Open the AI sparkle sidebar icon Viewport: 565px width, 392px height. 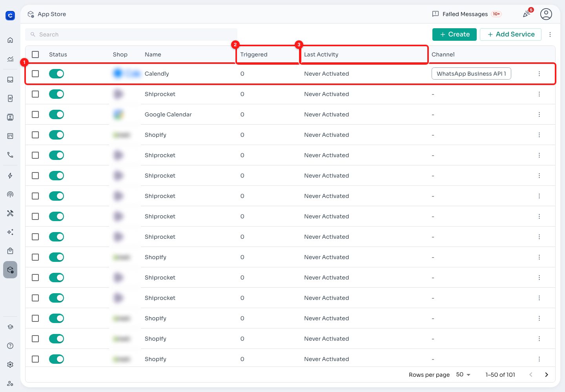[x=10, y=232]
